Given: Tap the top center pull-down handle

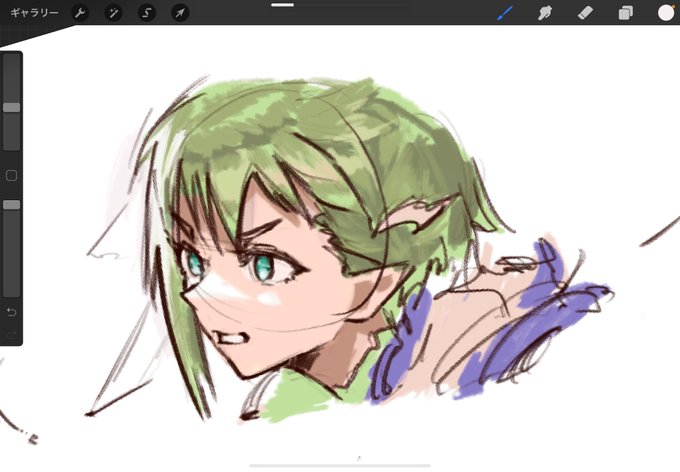Looking at the screenshot, I should click(x=283, y=5).
